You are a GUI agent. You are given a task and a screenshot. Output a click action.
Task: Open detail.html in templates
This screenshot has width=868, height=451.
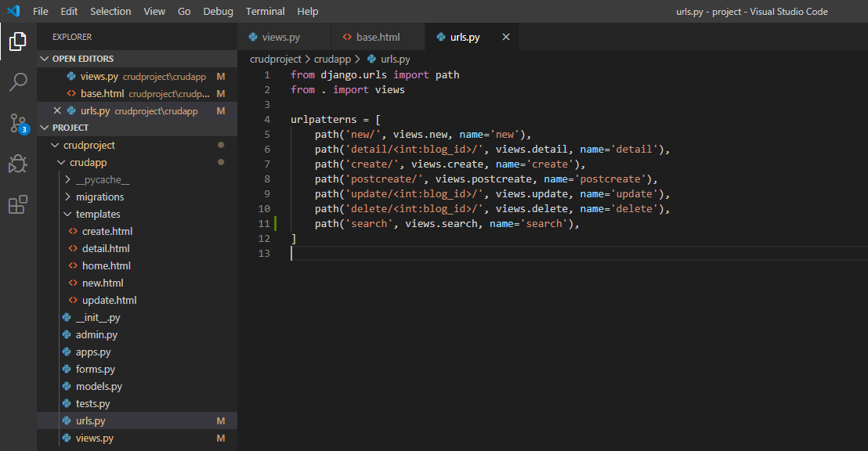(x=137, y=248)
